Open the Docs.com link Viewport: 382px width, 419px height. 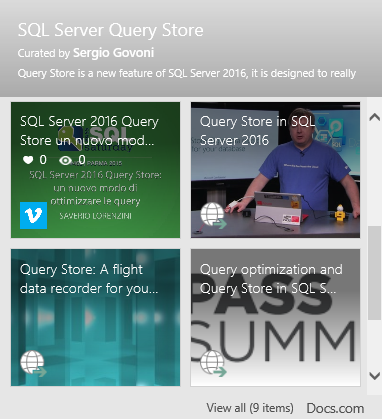click(x=335, y=408)
